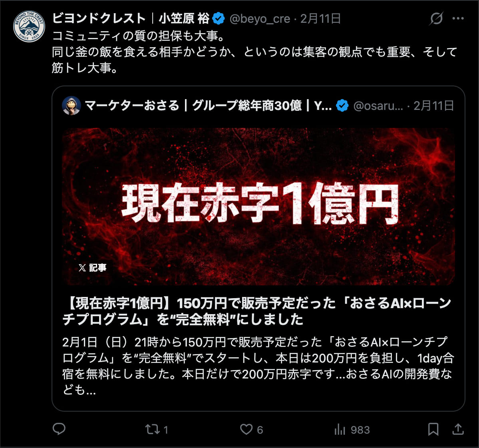Like the tweet with the heart icon
Viewport: 479px width, 448px height.
pos(246,429)
